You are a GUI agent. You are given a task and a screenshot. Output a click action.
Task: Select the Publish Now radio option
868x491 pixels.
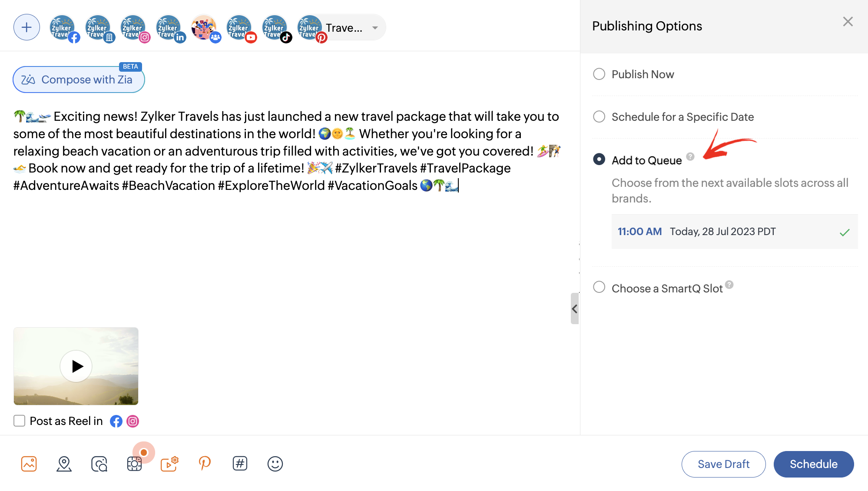pos(599,74)
